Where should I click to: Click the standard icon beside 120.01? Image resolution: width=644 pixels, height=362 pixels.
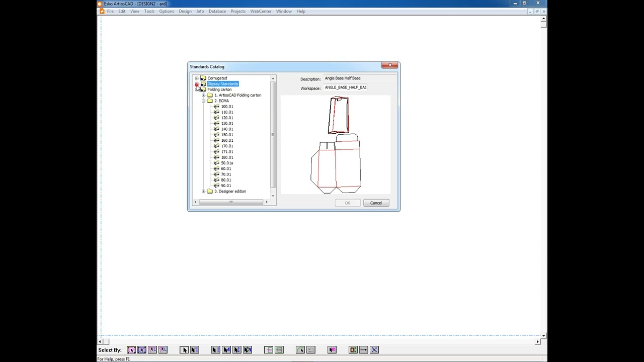pyautogui.click(x=216, y=118)
